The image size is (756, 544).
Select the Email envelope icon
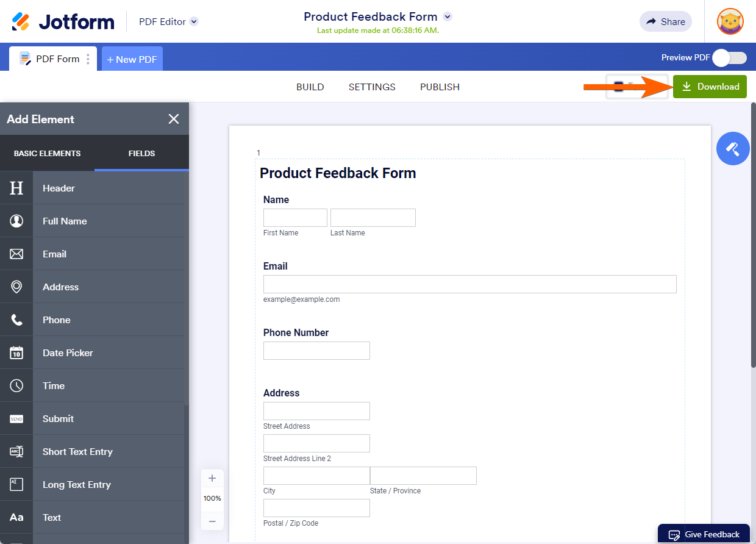click(x=16, y=254)
